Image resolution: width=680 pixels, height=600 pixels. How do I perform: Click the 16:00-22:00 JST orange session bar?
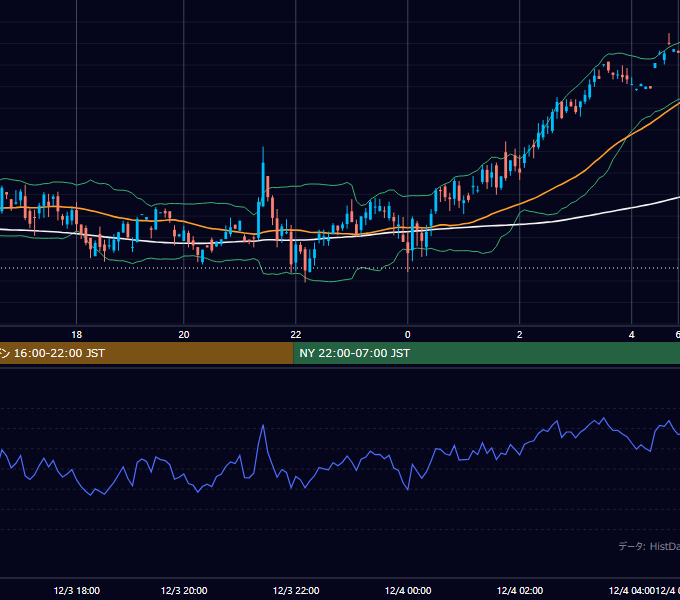(x=147, y=353)
